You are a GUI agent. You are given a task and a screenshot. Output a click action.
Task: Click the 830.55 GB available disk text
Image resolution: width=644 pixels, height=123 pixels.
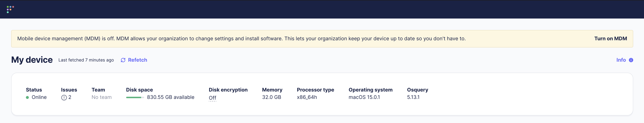[171, 97]
